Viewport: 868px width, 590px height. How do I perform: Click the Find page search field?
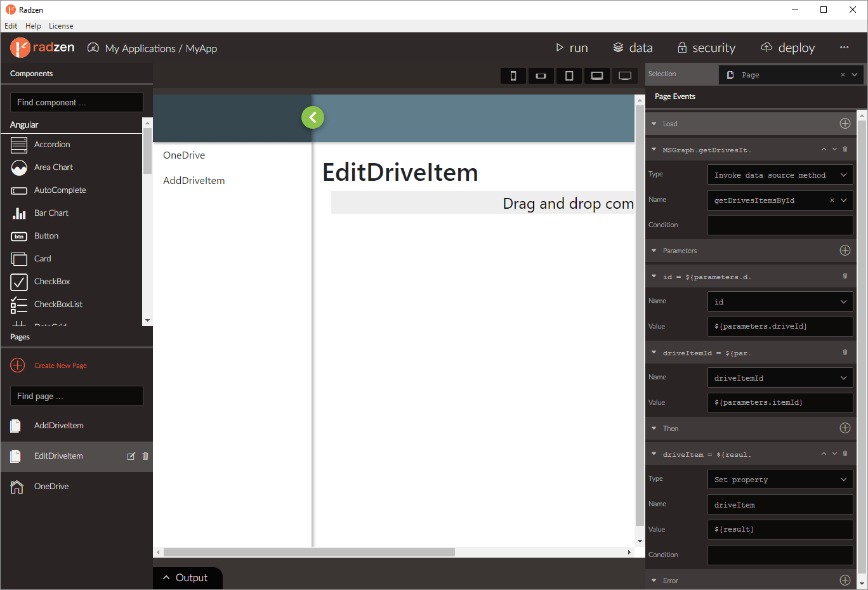77,396
